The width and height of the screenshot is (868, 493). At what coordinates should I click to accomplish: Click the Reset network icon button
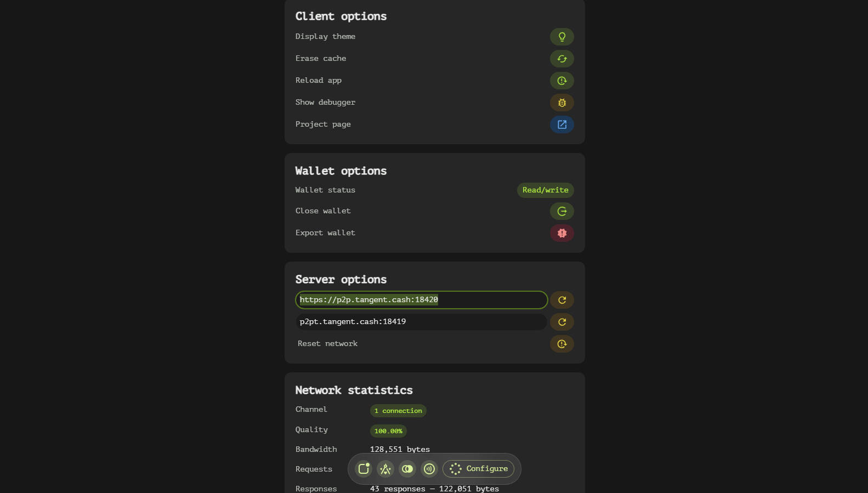click(561, 344)
